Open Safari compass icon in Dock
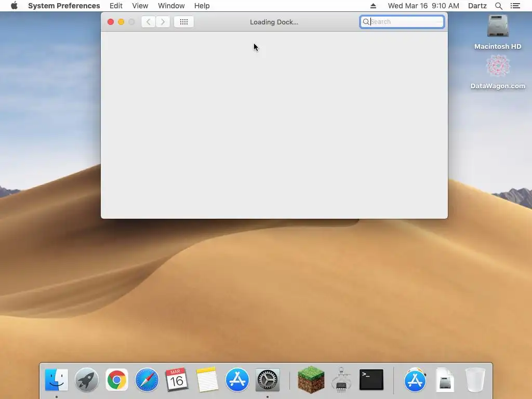532x399 pixels. click(147, 380)
